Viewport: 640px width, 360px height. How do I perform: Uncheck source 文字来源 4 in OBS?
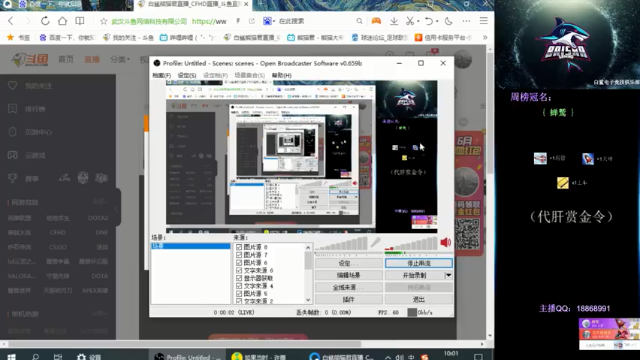[239, 286]
